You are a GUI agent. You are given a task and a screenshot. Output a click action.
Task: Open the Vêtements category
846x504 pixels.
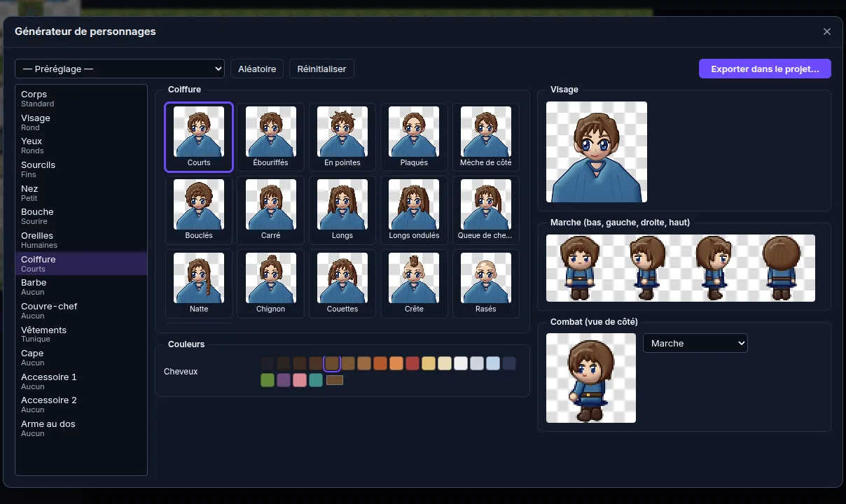[x=81, y=335]
